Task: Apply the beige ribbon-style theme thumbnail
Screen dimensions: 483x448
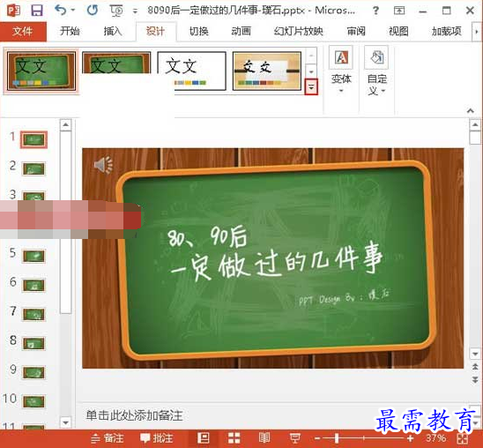Action: point(267,71)
